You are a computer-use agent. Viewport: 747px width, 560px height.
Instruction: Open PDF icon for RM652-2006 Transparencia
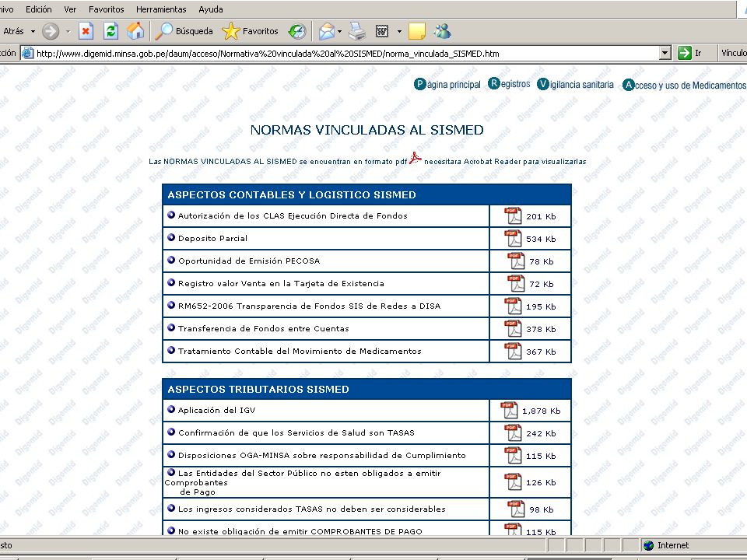point(513,306)
